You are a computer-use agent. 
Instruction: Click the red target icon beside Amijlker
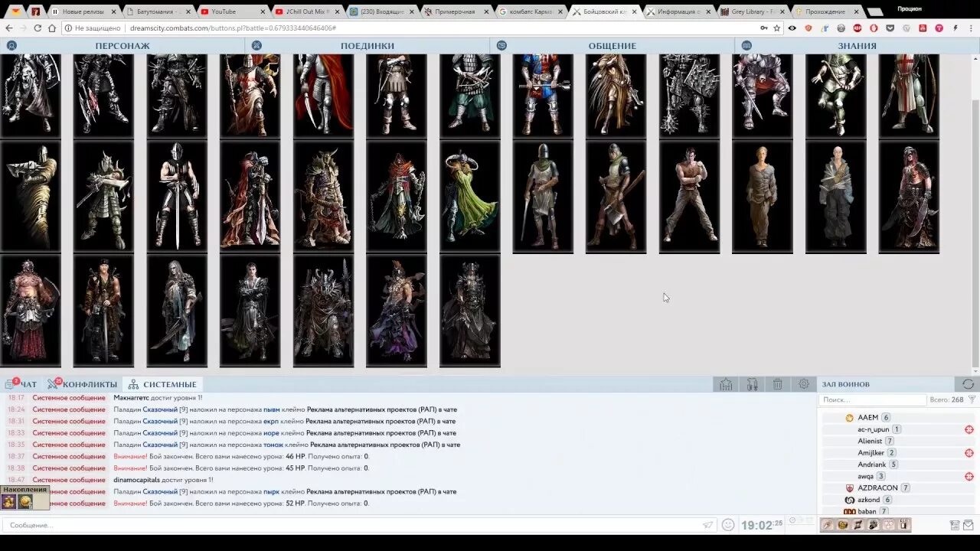point(969,453)
